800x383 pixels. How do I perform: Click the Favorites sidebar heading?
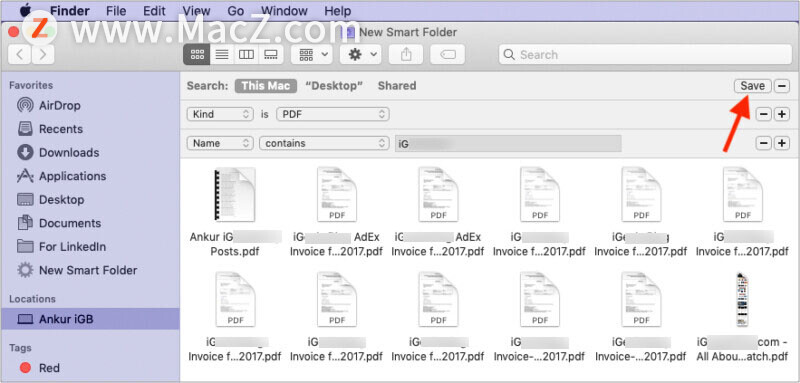[31, 85]
